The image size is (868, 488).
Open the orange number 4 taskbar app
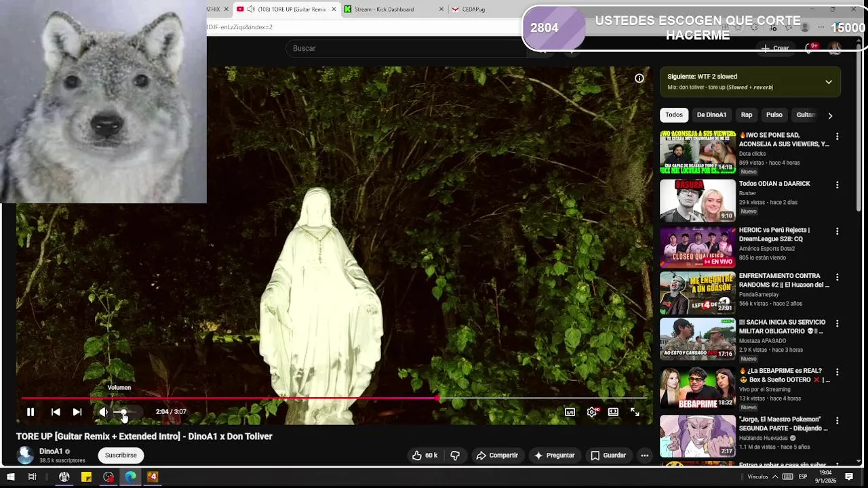[x=153, y=476]
